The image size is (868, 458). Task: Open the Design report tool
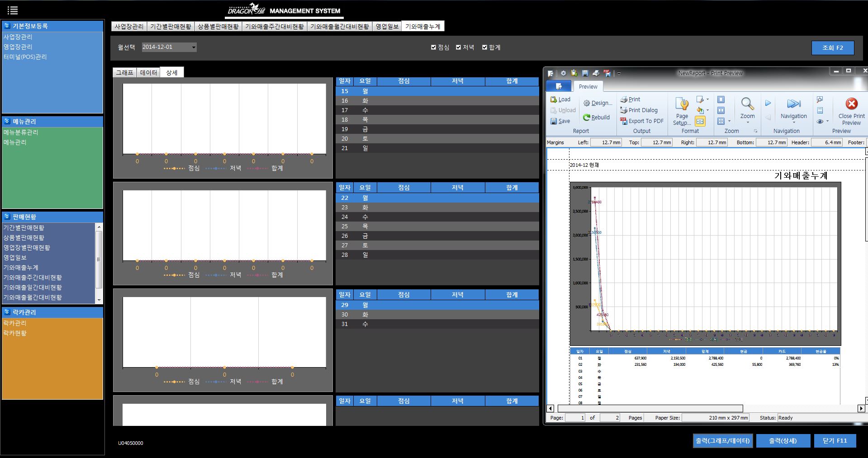click(x=587, y=103)
